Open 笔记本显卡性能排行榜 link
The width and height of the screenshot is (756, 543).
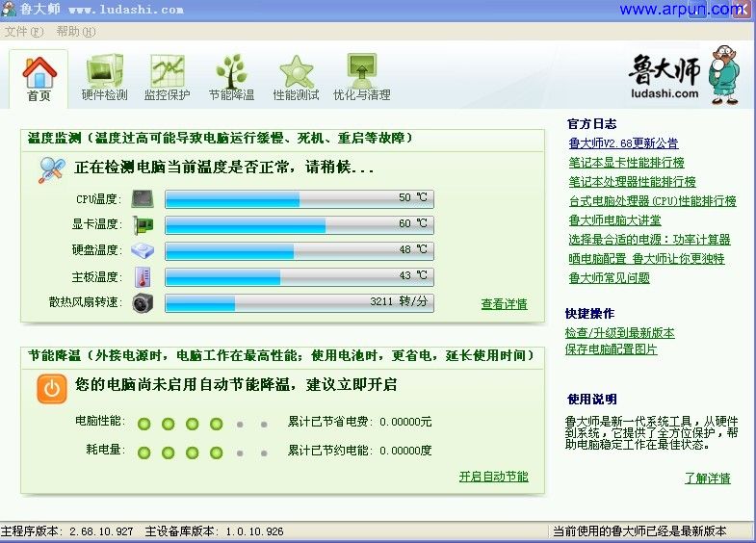[x=626, y=163]
